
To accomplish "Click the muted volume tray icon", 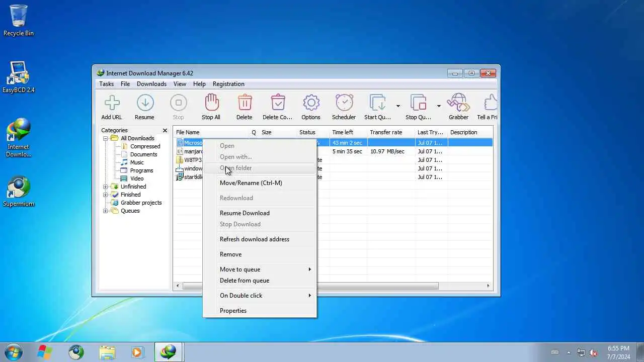I will [x=593, y=352].
